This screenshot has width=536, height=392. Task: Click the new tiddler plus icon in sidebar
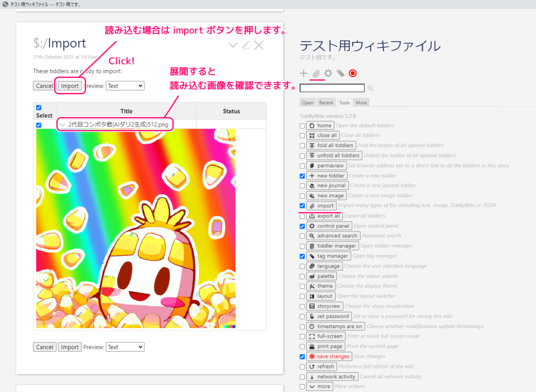pyautogui.click(x=303, y=73)
